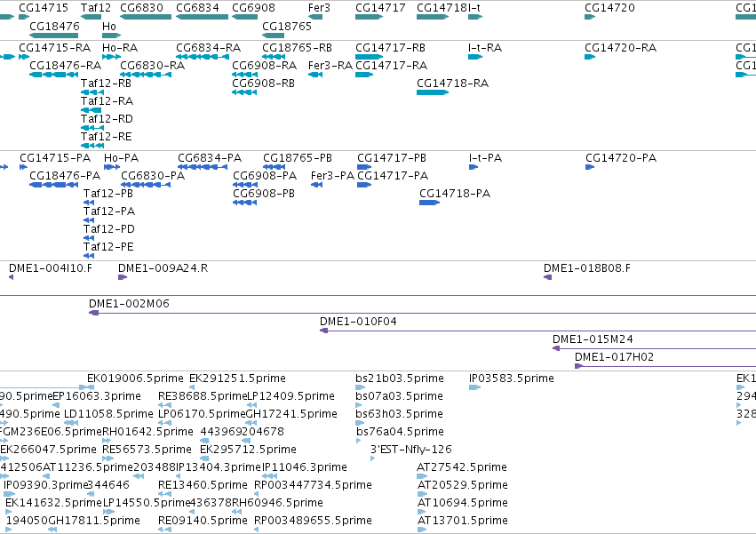The image size is (756, 534).
Task: Click the CG6908 gene label
Action: coord(253,8)
